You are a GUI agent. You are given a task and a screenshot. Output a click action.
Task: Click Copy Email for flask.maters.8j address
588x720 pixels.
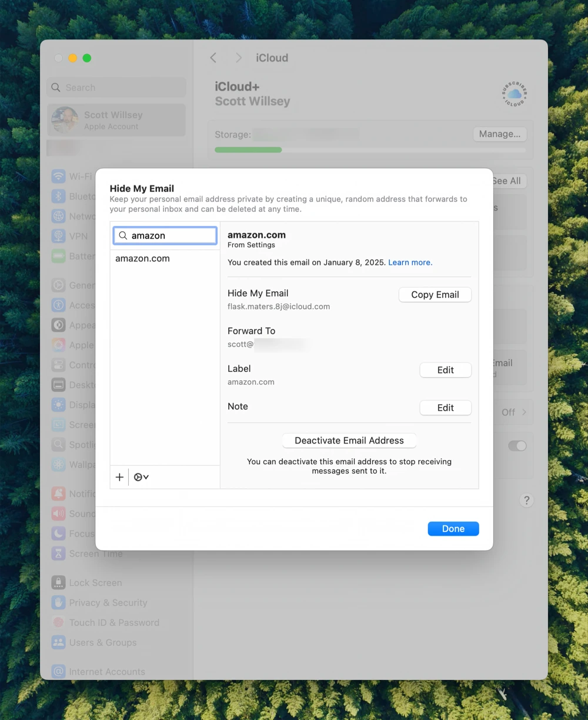[x=435, y=294]
